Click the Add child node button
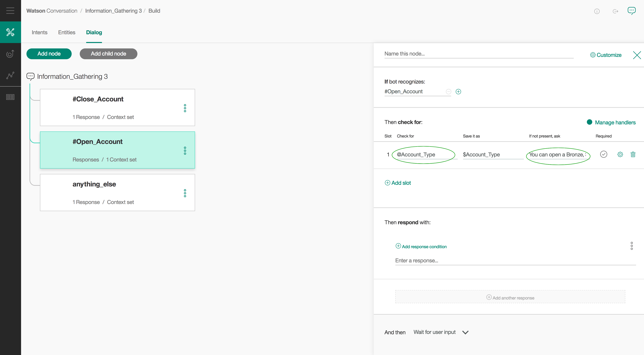Image resolution: width=644 pixels, height=355 pixels. tap(108, 53)
